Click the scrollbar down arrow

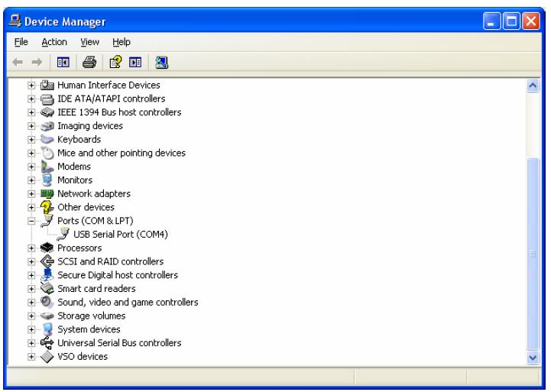click(533, 357)
